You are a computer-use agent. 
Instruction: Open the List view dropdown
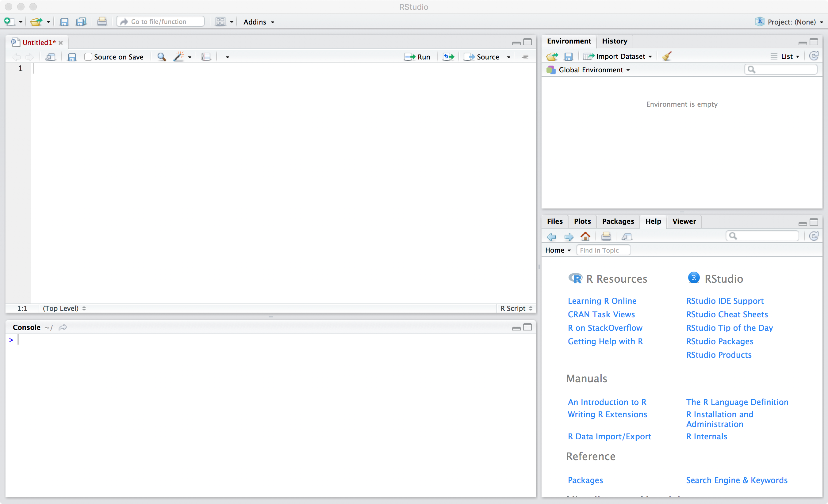tap(785, 56)
